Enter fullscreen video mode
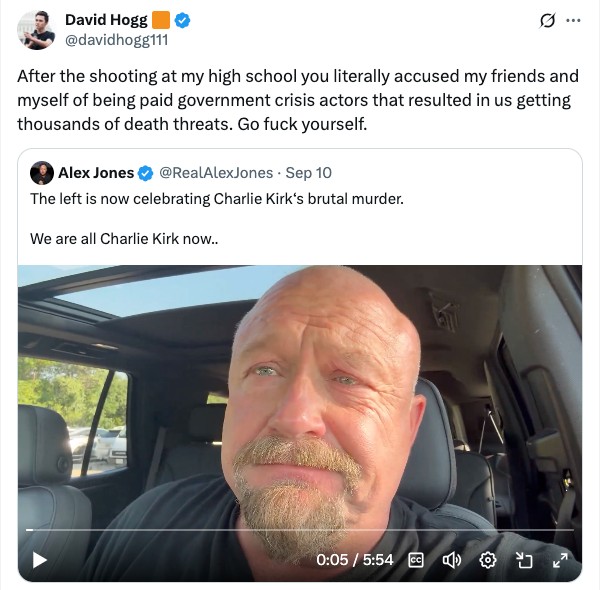This screenshot has width=602, height=590. (559, 560)
